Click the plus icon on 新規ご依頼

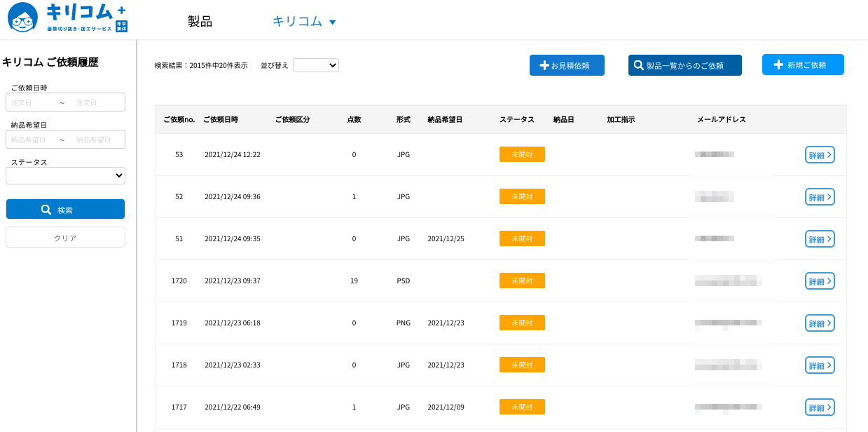point(778,65)
